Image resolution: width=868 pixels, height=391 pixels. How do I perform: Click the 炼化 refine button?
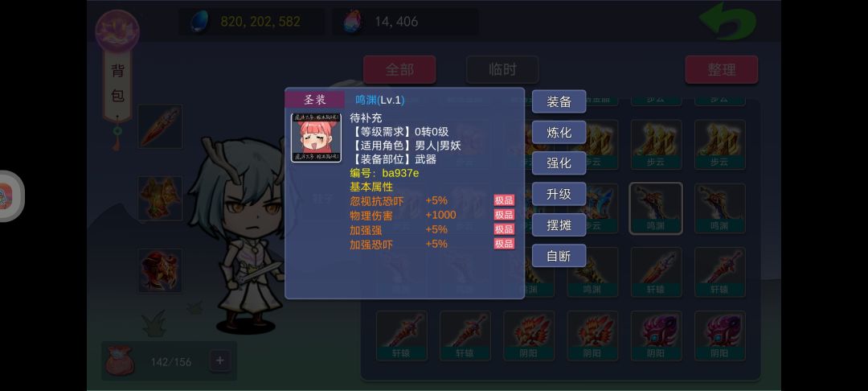[559, 133]
